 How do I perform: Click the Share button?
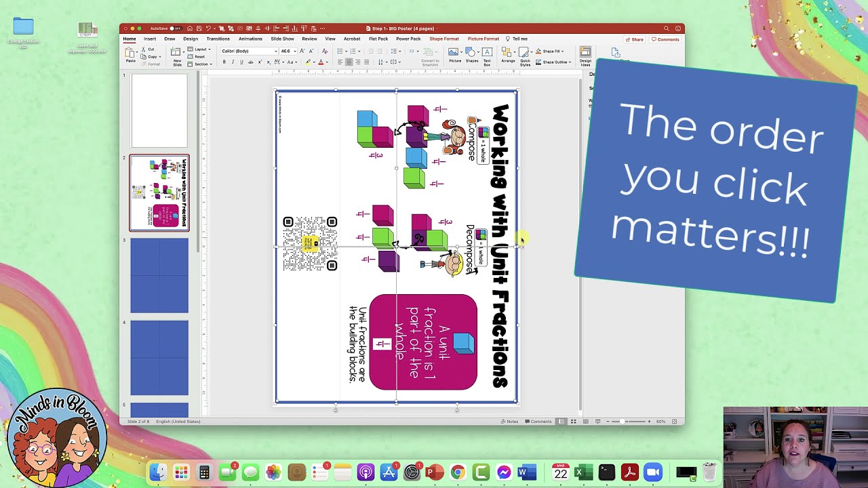click(635, 39)
